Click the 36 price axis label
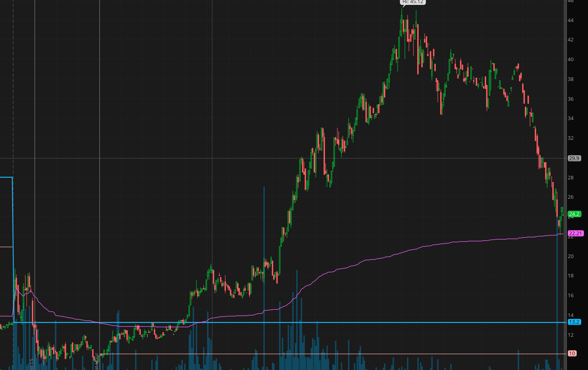Image resolution: width=588 pixels, height=370 pixels. 570,99
